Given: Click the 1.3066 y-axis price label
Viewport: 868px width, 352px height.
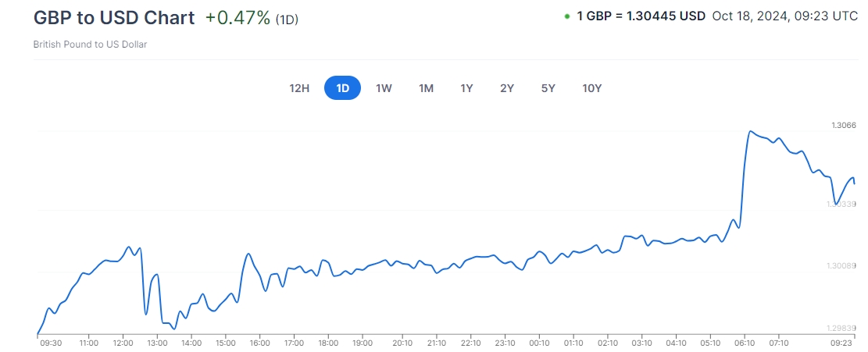Looking at the screenshot, I should [x=844, y=126].
